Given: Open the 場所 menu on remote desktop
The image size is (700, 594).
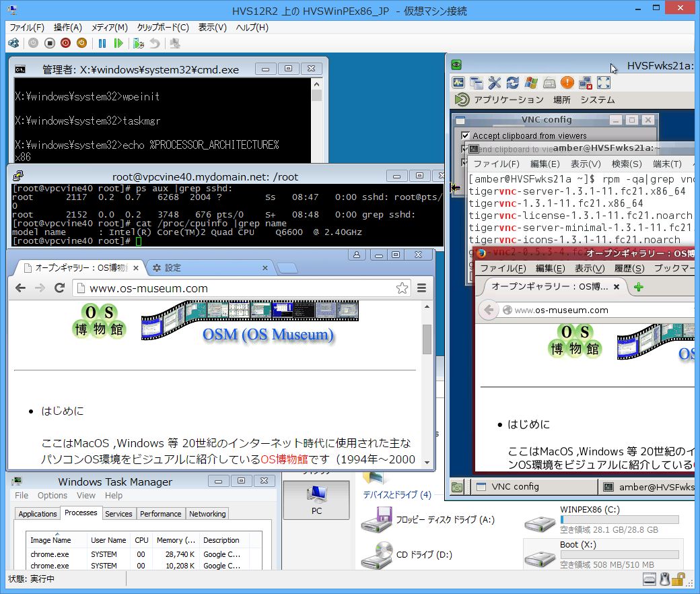Looking at the screenshot, I should (x=561, y=100).
